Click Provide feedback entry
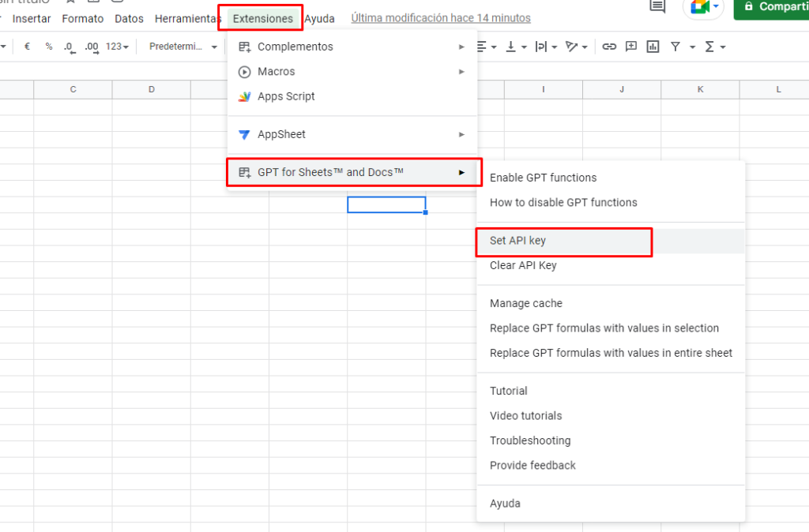This screenshot has width=809, height=532. pos(611,465)
